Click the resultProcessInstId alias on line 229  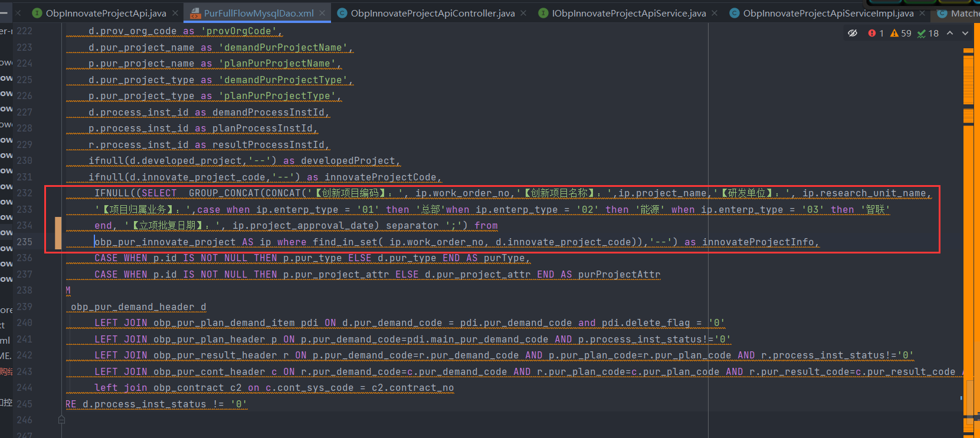tap(268, 145)
